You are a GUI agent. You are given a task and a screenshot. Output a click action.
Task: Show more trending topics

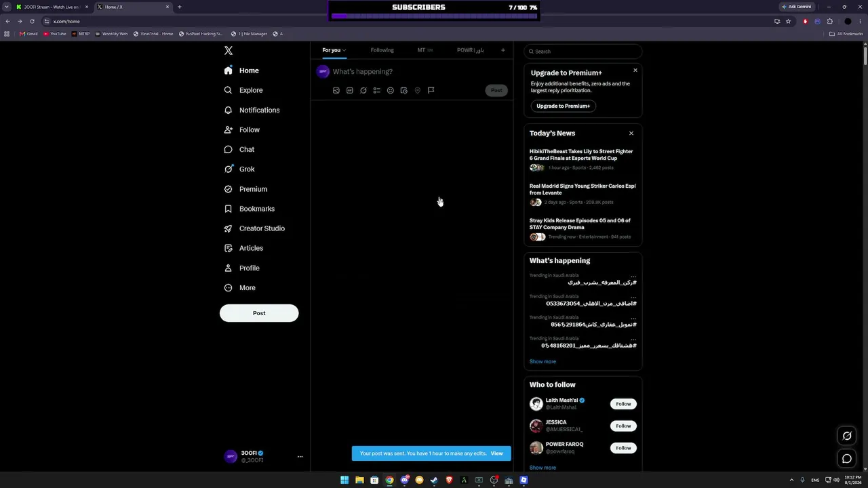click(x=542, y=362)
